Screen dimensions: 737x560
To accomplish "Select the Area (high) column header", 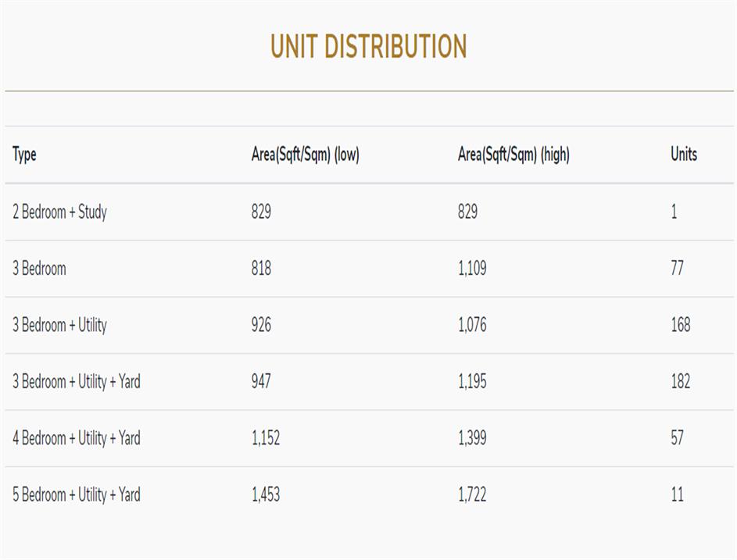I will click(513, 155).
